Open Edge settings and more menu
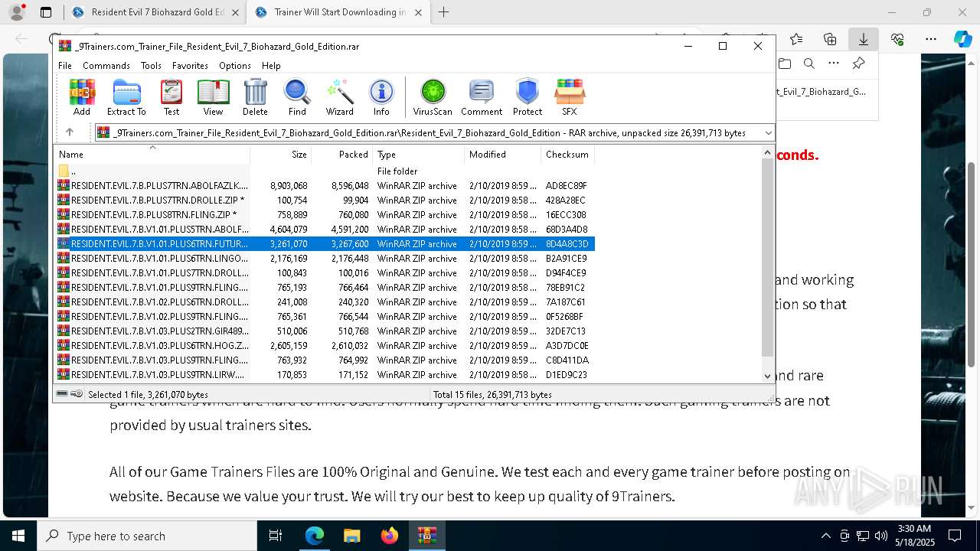The height and width of the screenshot is (551, 980). 930,39
